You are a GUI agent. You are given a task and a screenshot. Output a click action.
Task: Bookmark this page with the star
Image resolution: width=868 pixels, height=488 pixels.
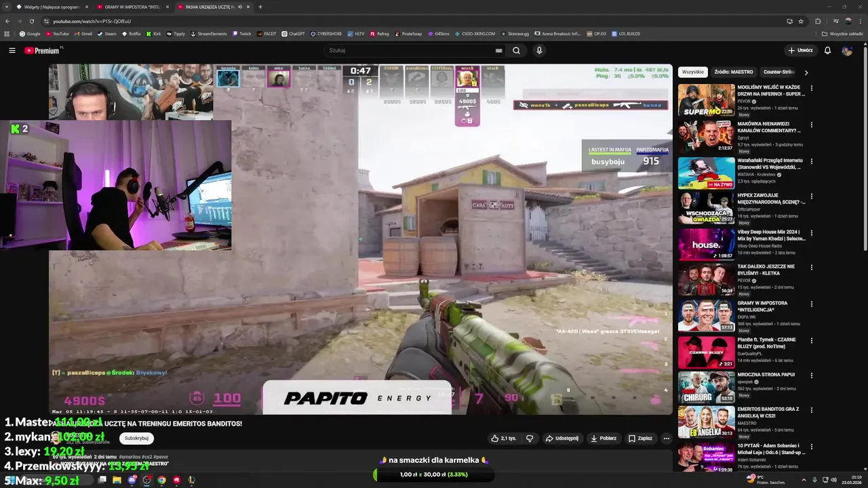(x=801, y=21)
